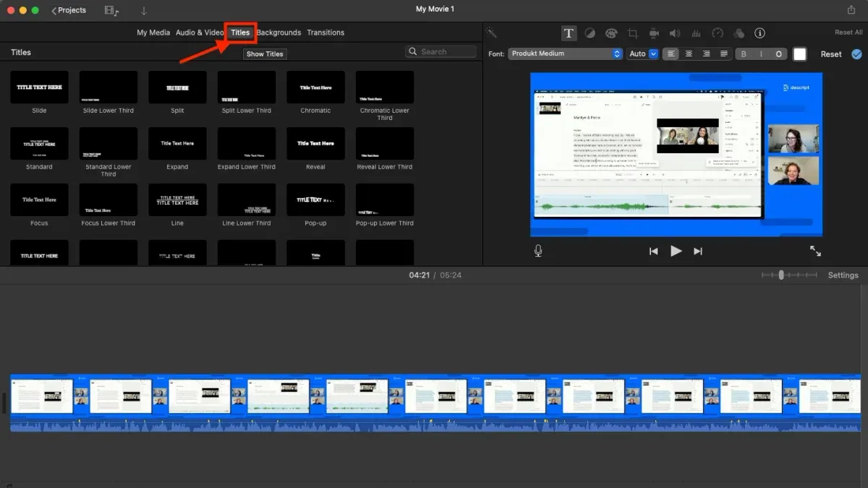Apply changes with the blue checkmark
Viewport: 868px width, 488px height.
tap(857, 54)
